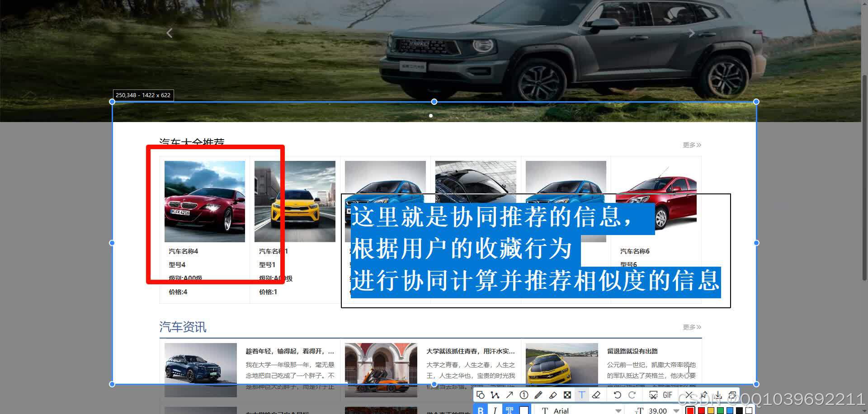Open the red BMW car thumbnail
This screenshot has height=414, width=868.
[205, 201]
